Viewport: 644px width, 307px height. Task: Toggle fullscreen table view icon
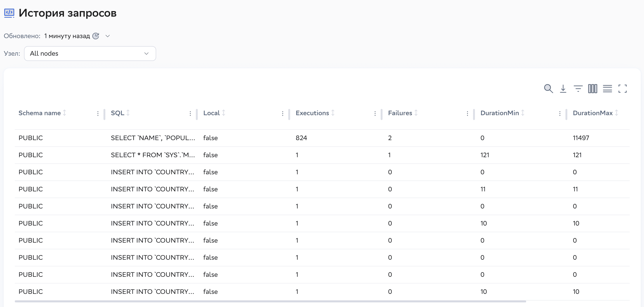coord(622,88)
